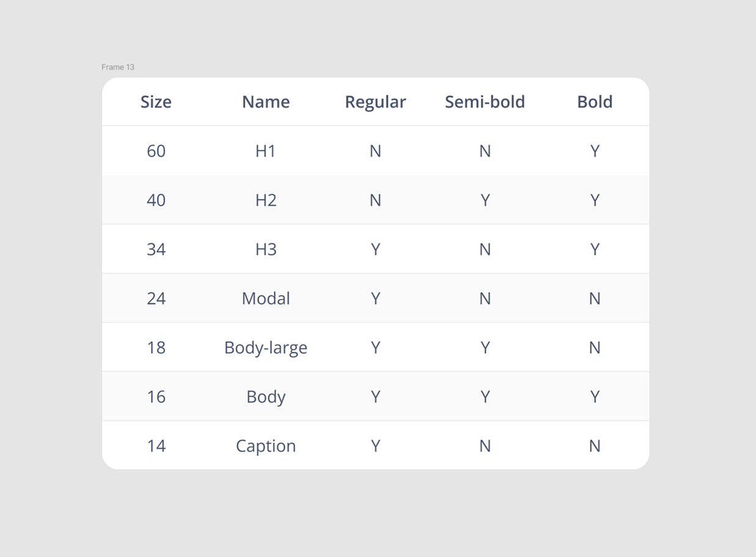Image resolution: width=756 pixels, height=557 pixels.
Task: Select the Body-large name cell
Action: tap(266, 347)
